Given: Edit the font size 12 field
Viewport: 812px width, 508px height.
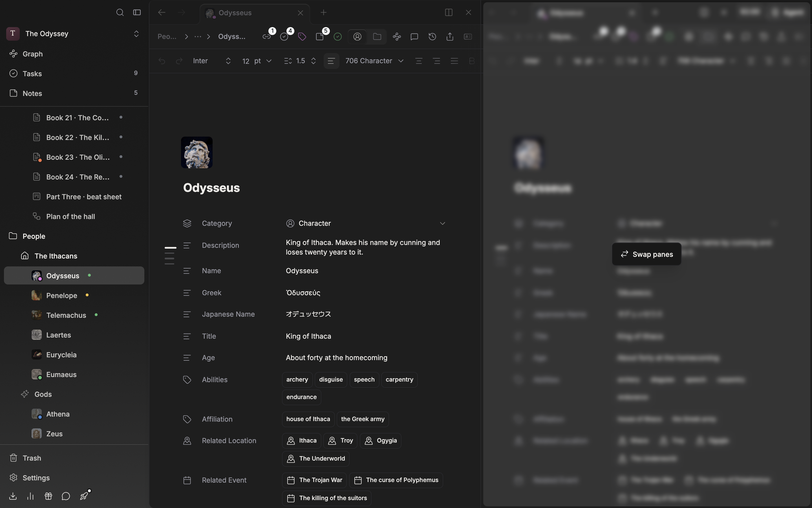Looking at the screenshot, I should (x=246, y=61).
